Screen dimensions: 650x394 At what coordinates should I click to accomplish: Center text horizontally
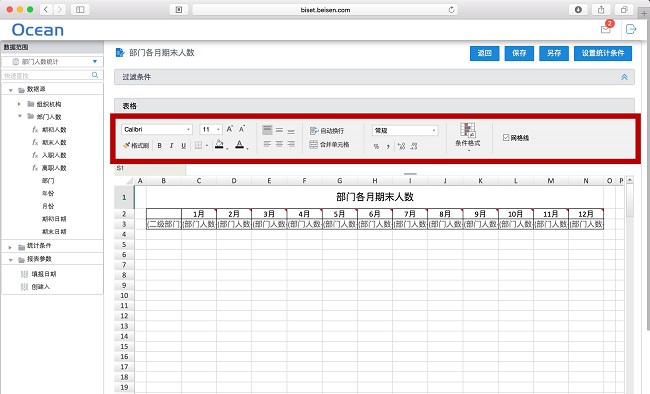pos(279,144)
